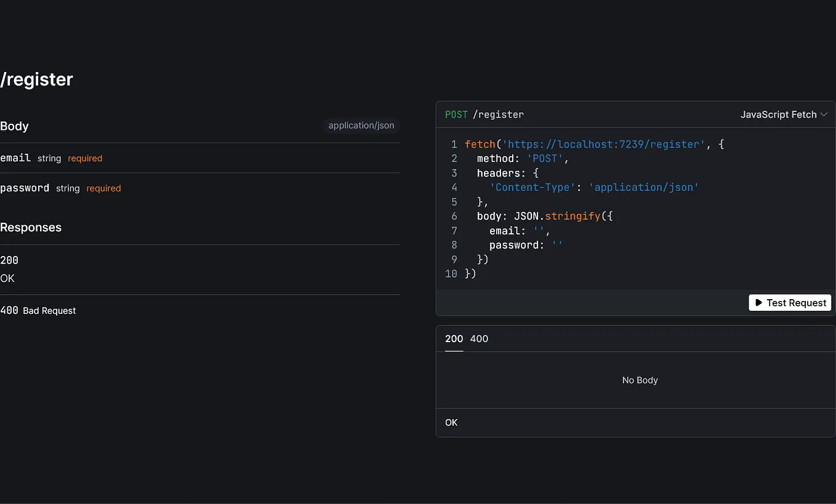Click the localhost register URL in code
Image resolution: width=836 pixels, height=504 pixels.
604,144
